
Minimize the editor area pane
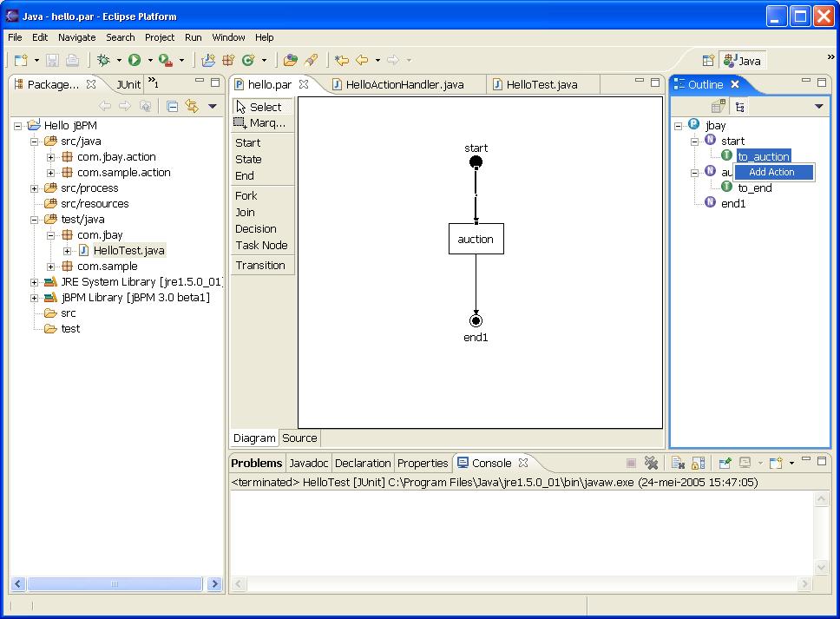pos(639,82)
